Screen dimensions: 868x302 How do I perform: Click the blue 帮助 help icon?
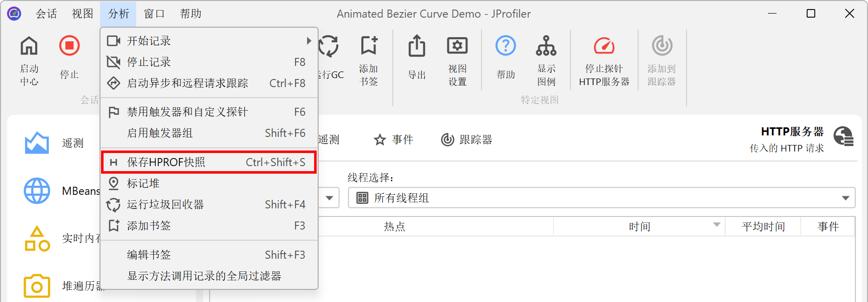[x=506, y=46]
